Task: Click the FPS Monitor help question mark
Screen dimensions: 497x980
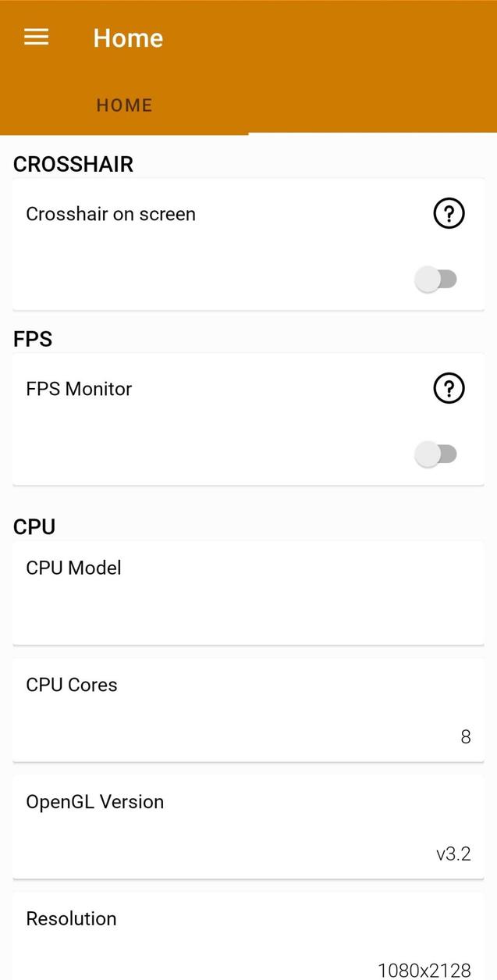Action: point(448,388)
